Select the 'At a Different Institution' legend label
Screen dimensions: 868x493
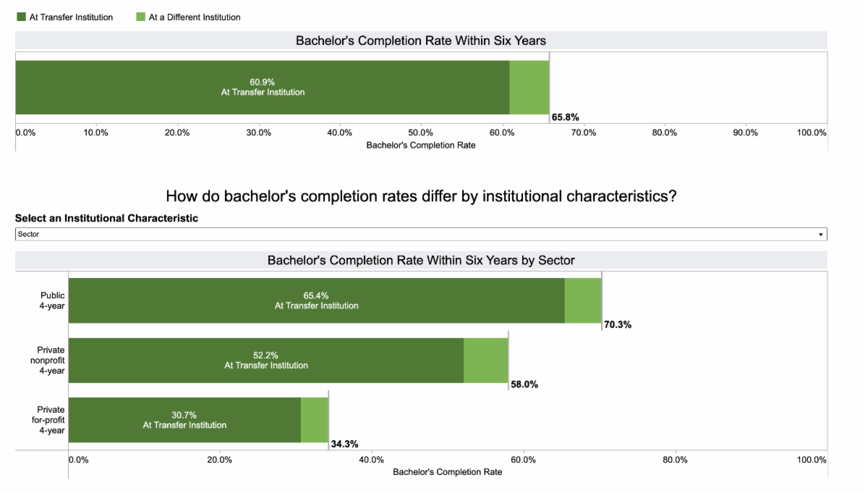[195, 17]
